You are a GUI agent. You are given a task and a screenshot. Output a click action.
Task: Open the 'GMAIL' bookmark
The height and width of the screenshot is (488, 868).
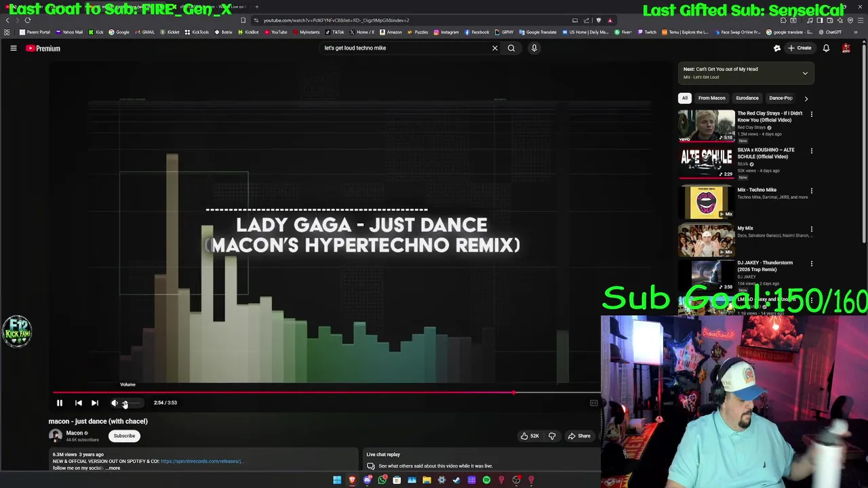(x=145, y=32)
